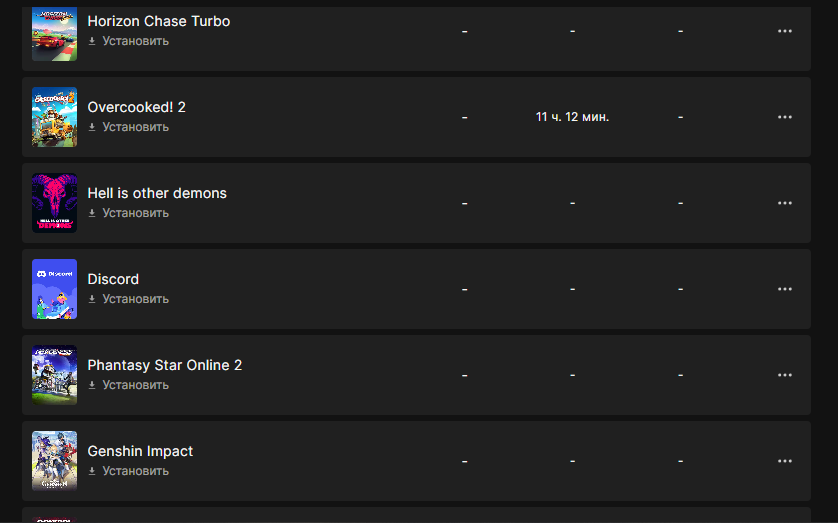The width and height of the screenshot is (838, 523).
Task: Open the Phantasy Star Online 2 title
Action: (165, 365)
